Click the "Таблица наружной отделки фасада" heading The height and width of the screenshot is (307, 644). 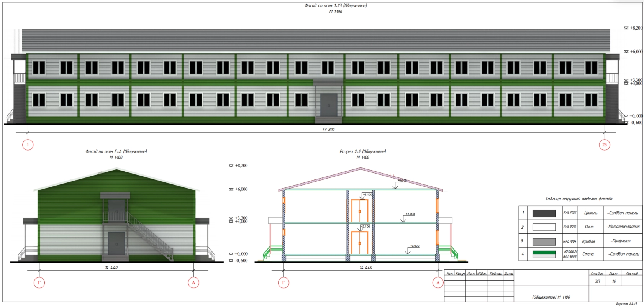tap(578, 199)
